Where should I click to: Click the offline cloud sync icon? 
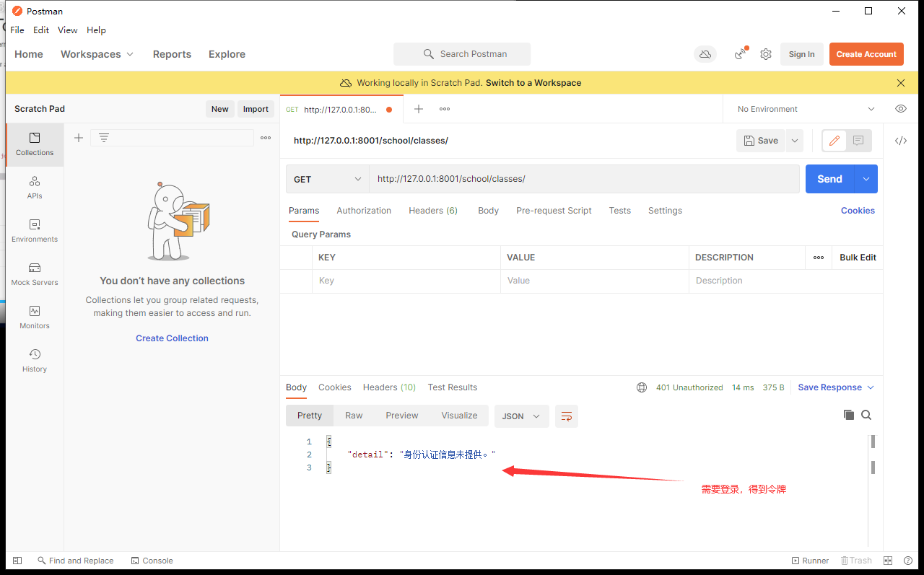click(705, 54)
